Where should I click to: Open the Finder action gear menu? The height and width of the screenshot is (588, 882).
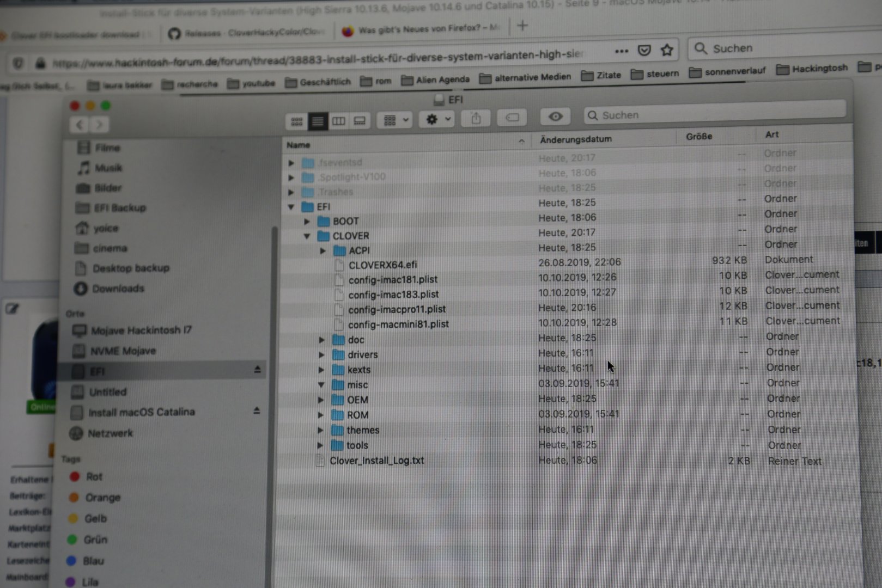(437, 119)
